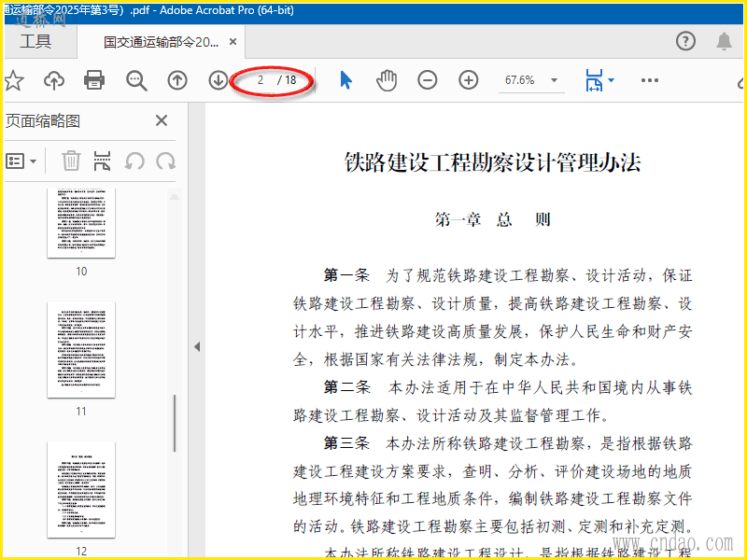Screen dimensions: 747x560
Task: Open the find text magnifier icon
Action: click(x=136, y=80)
